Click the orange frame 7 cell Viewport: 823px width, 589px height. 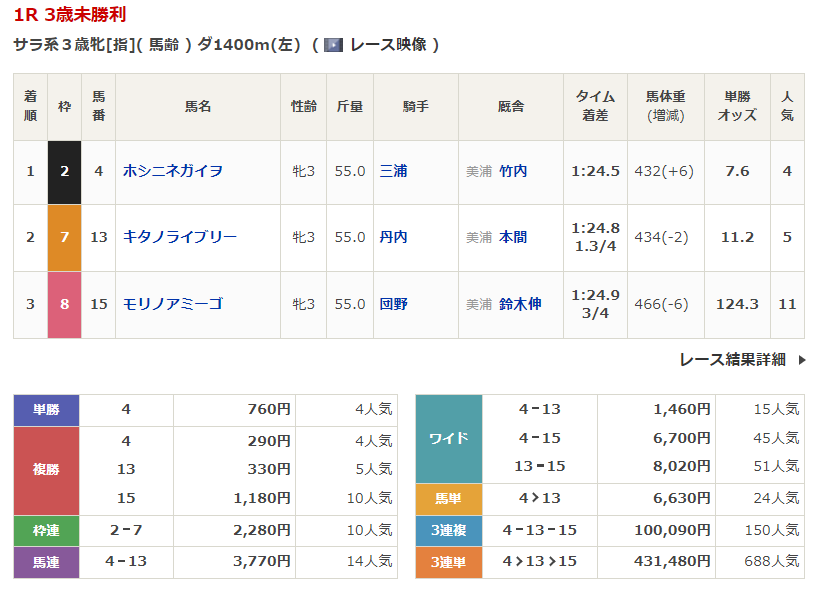click(64, 237)
